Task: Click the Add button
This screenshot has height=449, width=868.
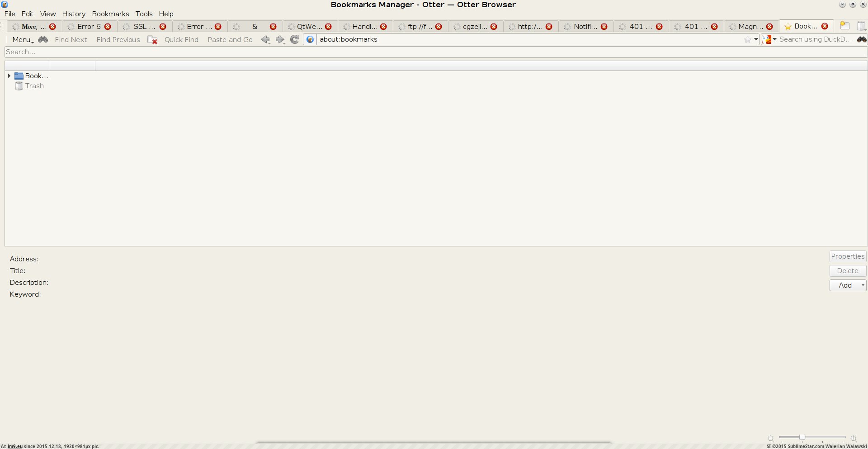Action: pos(845,285)
